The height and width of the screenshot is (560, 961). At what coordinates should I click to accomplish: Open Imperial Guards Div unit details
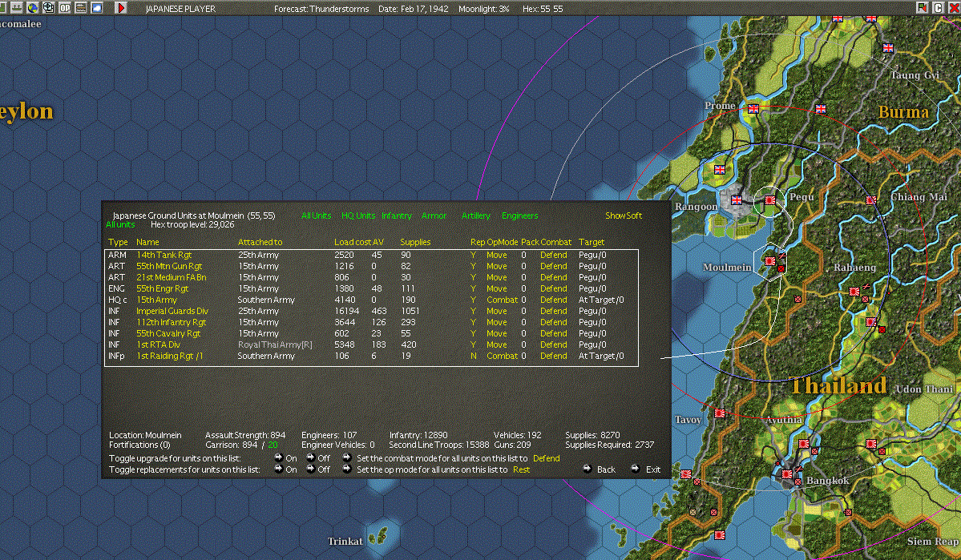coord(172,311)
